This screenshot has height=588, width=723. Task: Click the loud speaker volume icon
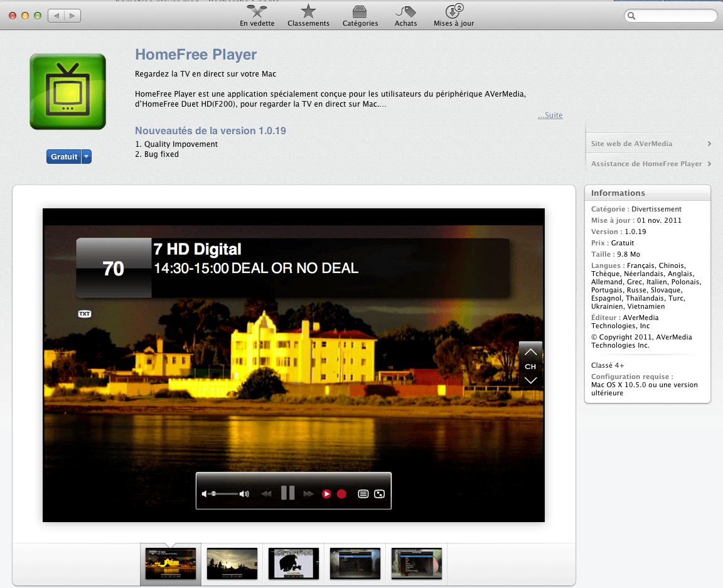(244, 494)
